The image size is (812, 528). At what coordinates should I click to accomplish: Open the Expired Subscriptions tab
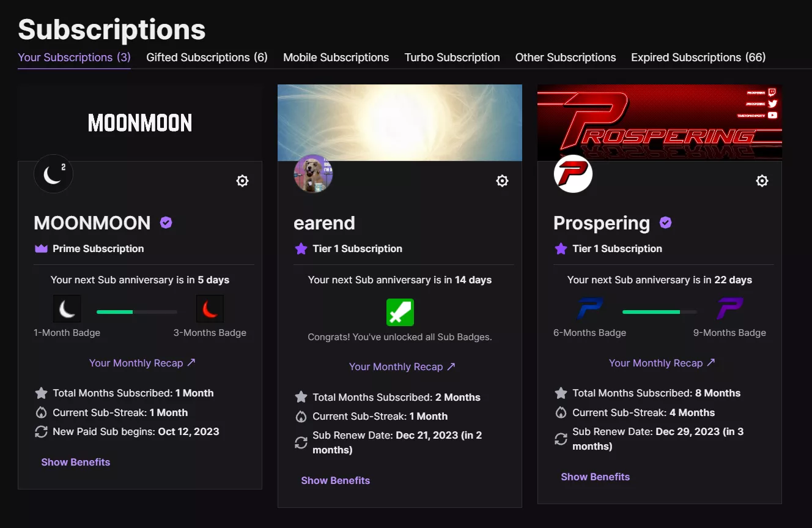(698, 57)
